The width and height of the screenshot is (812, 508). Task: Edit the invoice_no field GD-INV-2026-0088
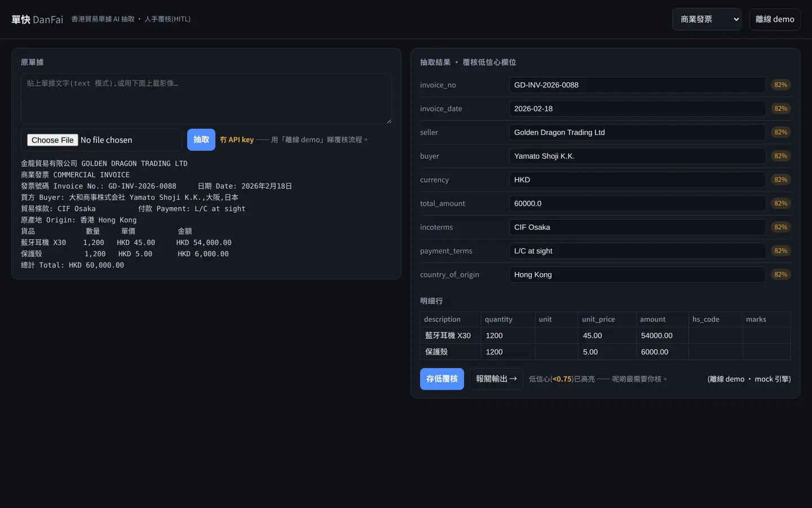click(x=637, y=85)
